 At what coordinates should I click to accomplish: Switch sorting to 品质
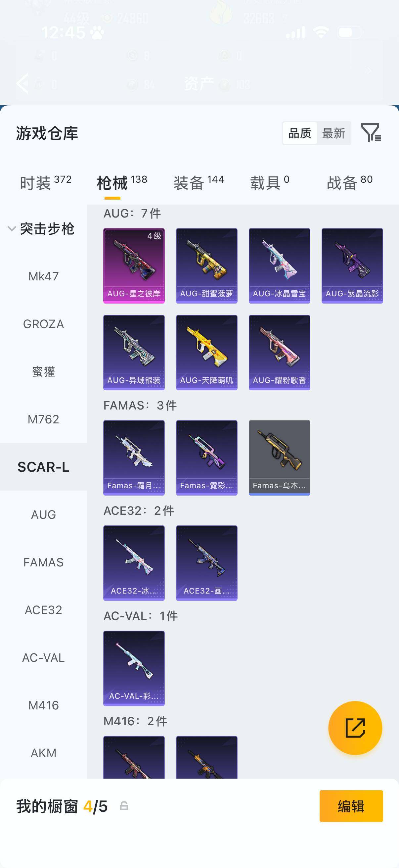(300, 133)
